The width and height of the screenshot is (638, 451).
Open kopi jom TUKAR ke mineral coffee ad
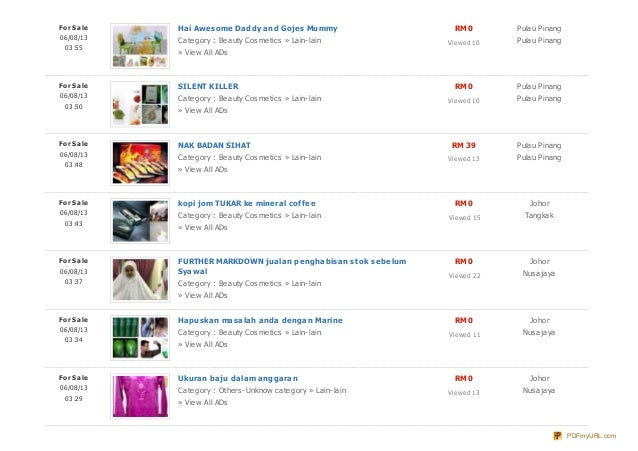pyautogui.click(x=247, y=203)
